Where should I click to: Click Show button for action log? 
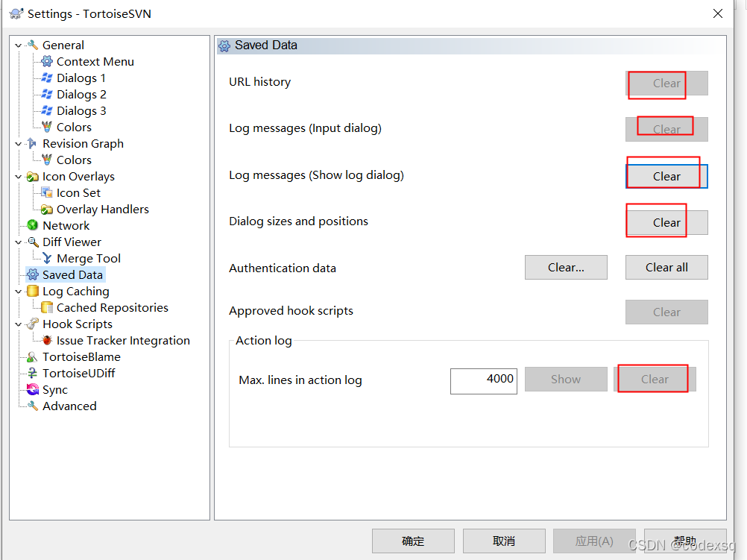pyautogui.click(x=566, y=380)
